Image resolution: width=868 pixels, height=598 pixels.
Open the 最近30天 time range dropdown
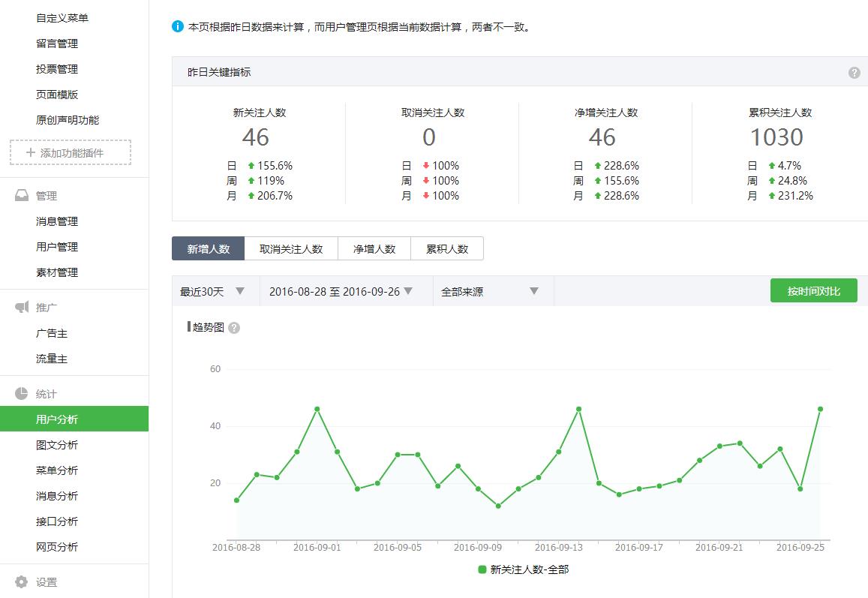pyautogui.click(x=214, y=290)
